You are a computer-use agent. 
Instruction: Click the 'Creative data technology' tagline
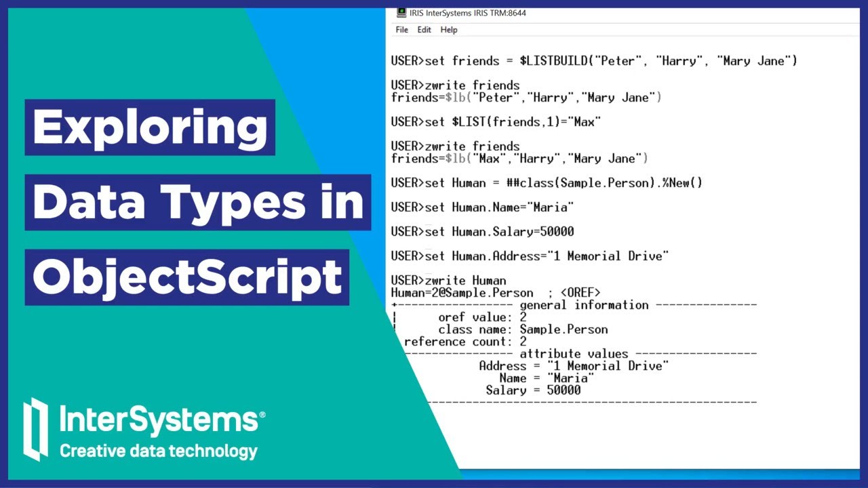click(x=159, y=451)
